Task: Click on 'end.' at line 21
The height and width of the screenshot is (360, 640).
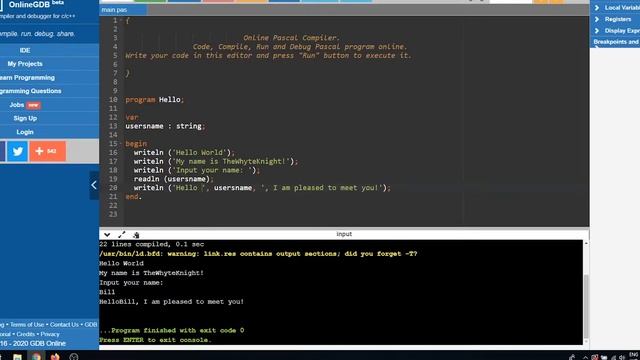Action: 133,197
